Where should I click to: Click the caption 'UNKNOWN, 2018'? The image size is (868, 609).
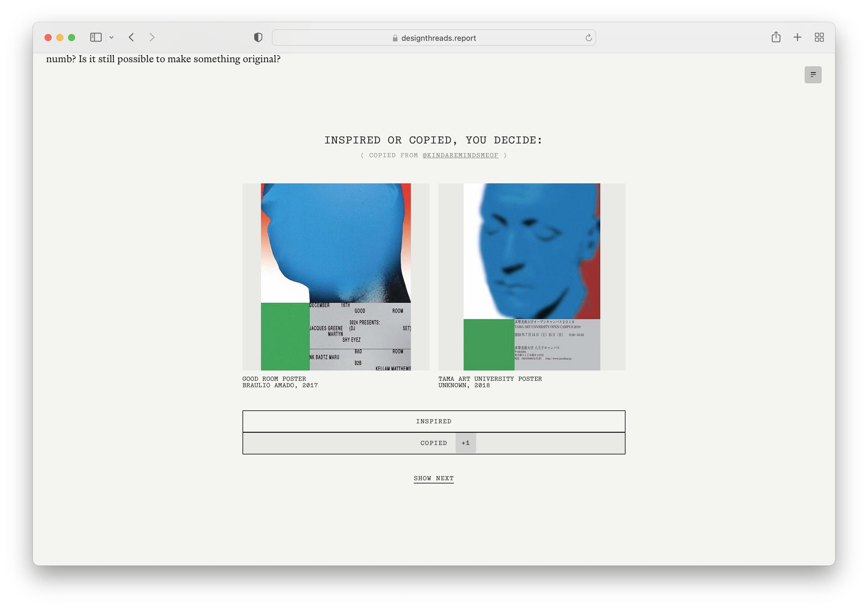464,385
